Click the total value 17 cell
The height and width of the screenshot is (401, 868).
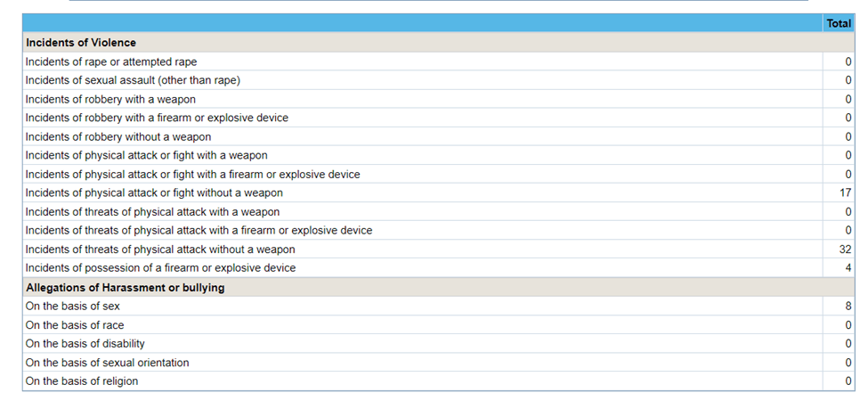[x=845, y=193]
